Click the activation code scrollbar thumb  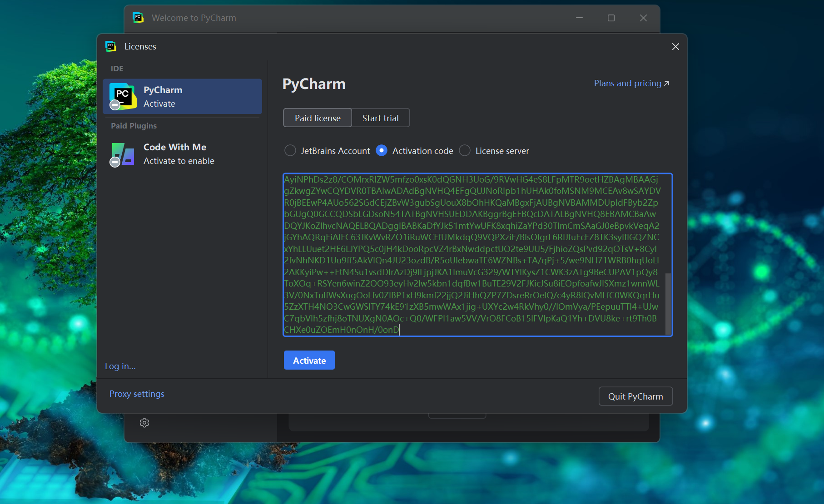(x=668, y=303)
